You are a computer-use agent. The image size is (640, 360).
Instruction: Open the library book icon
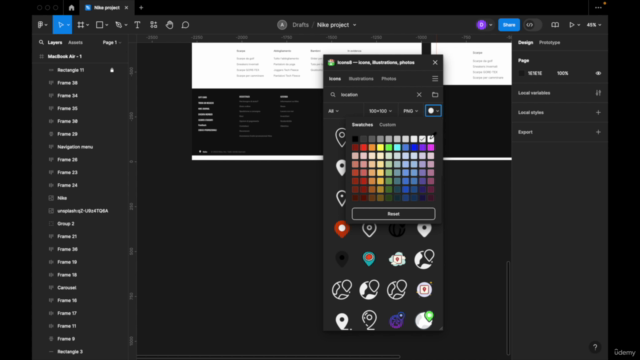(555, 25)
